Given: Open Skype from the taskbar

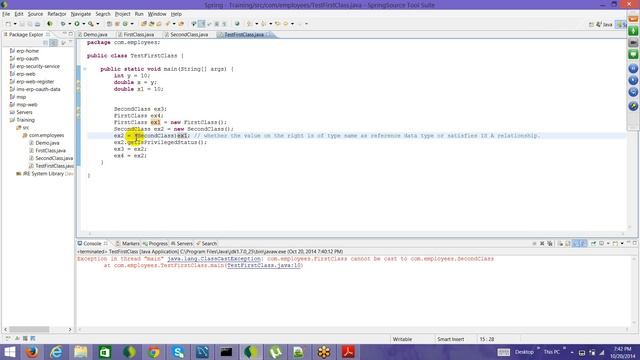Looking at the screenshot, I should pyautogui.click(x=178, y=352).
